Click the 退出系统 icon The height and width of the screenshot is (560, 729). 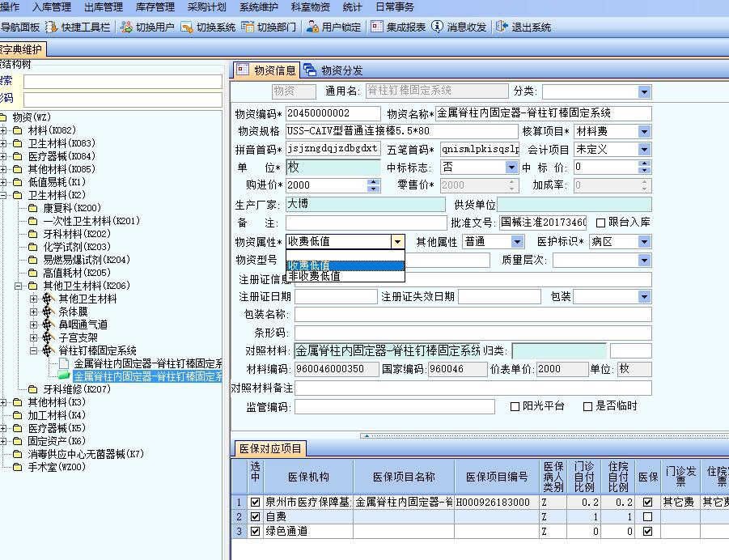(502, 27)
